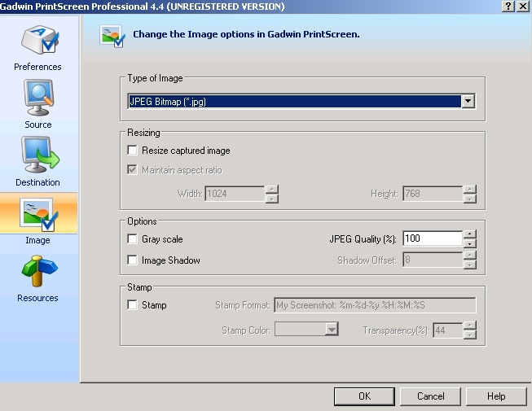The width and height of the screenshot is (532, 411).
Task: Click the Stamp Format label
Action: (x=243, y=305)
